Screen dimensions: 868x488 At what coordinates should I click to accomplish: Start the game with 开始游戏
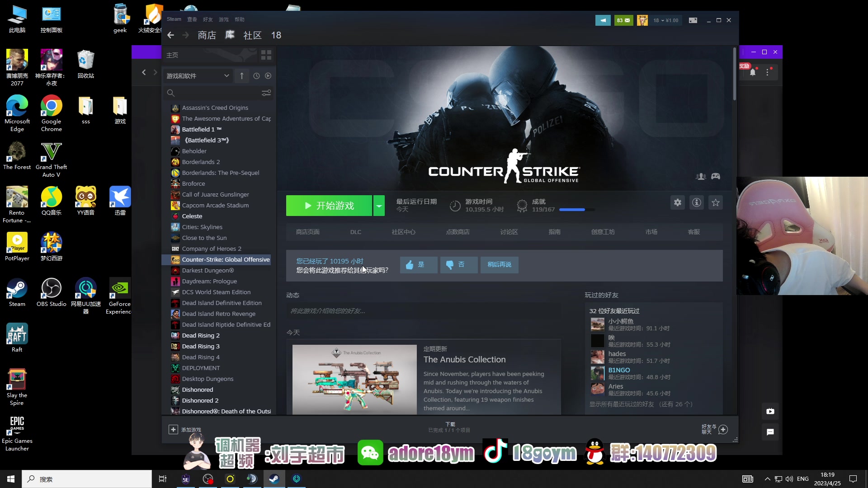point(329,206)
